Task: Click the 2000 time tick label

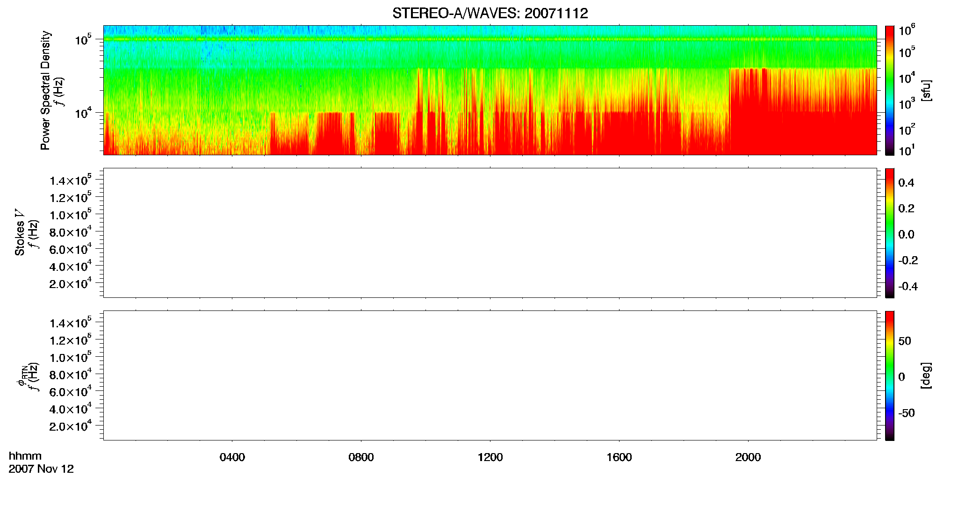Action: [748, 457]
